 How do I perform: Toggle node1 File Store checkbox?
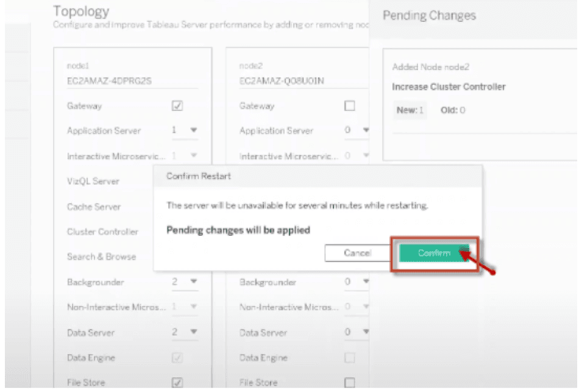[x=177, y=383]
